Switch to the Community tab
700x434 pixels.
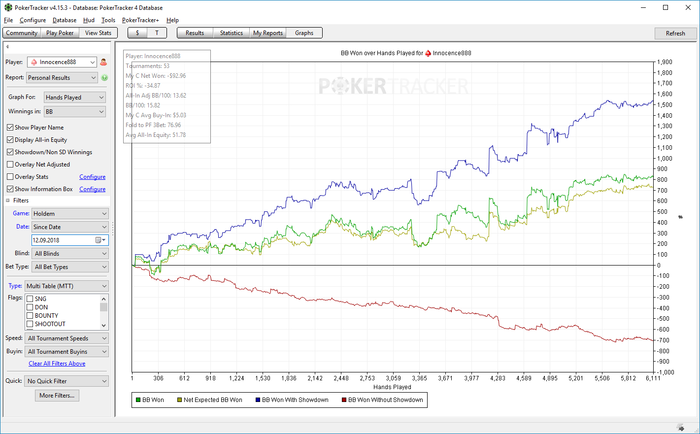(21, 33)
